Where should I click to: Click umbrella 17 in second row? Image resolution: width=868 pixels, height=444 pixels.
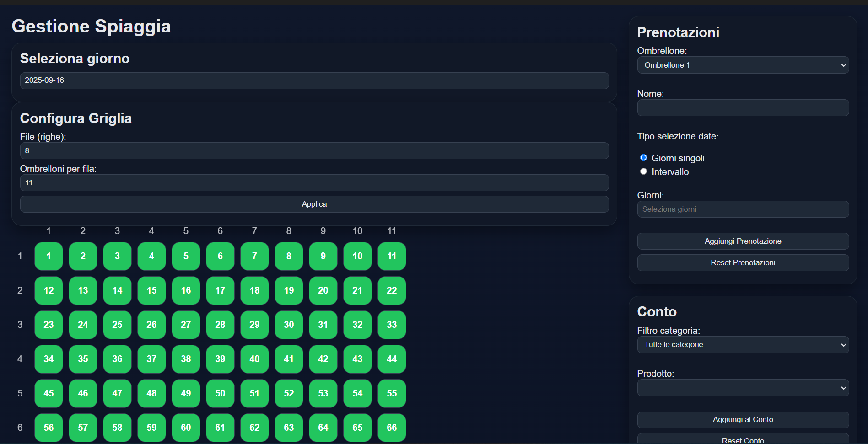(x=220, y=290)
